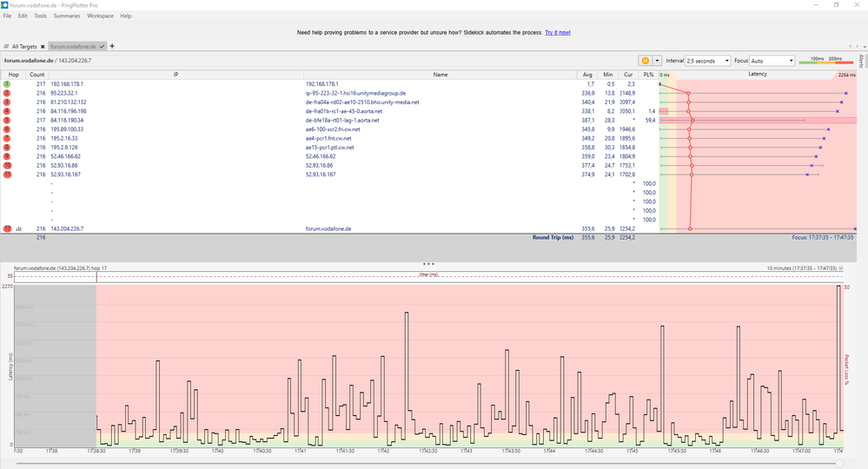Click the Avg column header
The width and height of the screenshot is (868, 469).
point(588,75)
